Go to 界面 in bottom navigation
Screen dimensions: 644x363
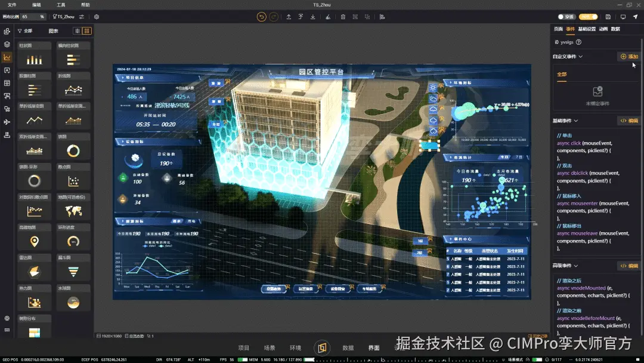pos(374,348)
